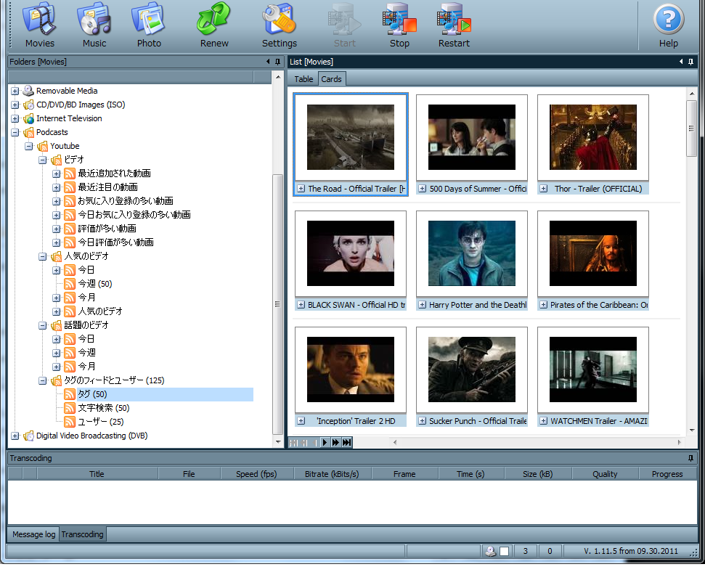
Task: Jump to the last record in the cards navigator
Action: 346,443
